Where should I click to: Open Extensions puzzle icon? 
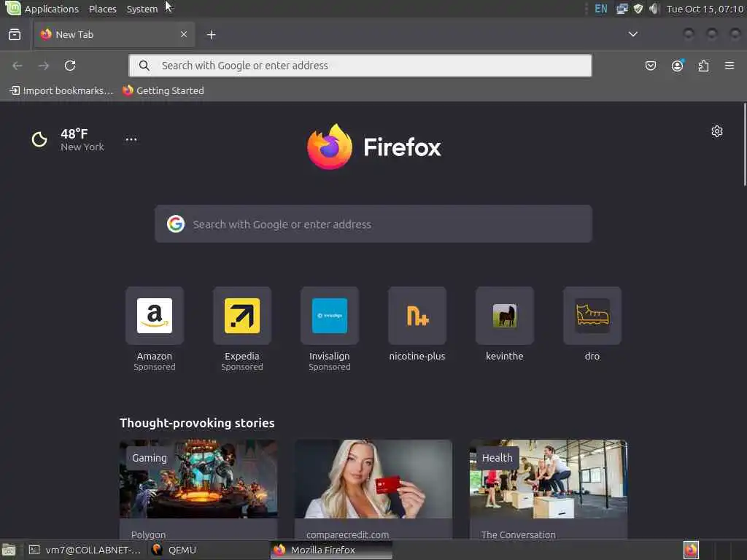click(703, 66)
